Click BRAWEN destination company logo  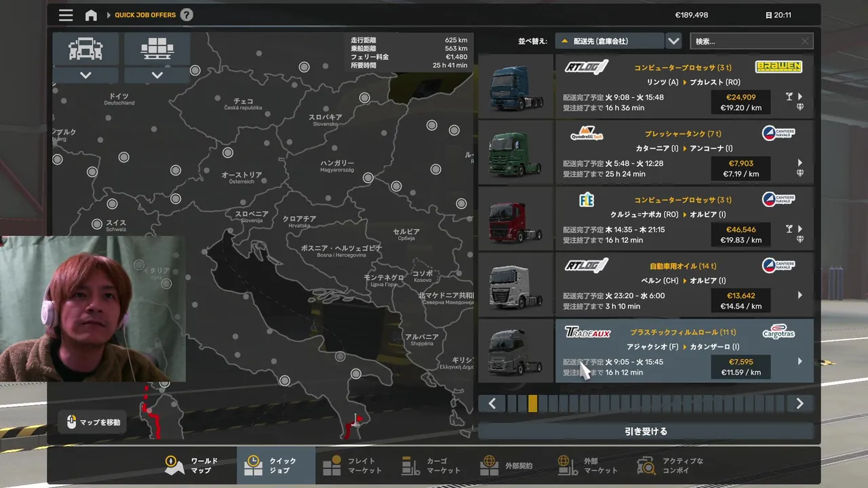778,66
